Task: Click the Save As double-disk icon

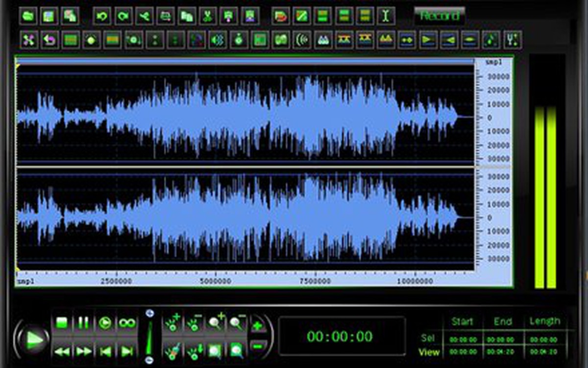Action: [70, 16]
